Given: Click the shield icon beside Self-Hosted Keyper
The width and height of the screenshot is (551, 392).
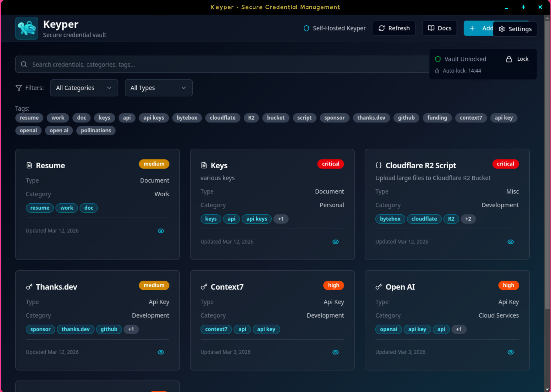Looking at the screenshot, I should click(x=306, y=28).
